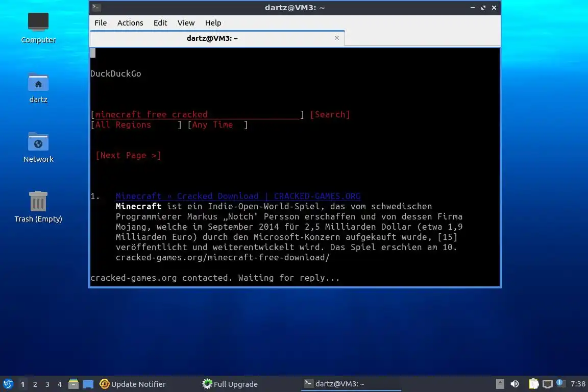Select the dartz@VM3: ~ terminal tab
The image size is (588, 392).
pos(217,38)
